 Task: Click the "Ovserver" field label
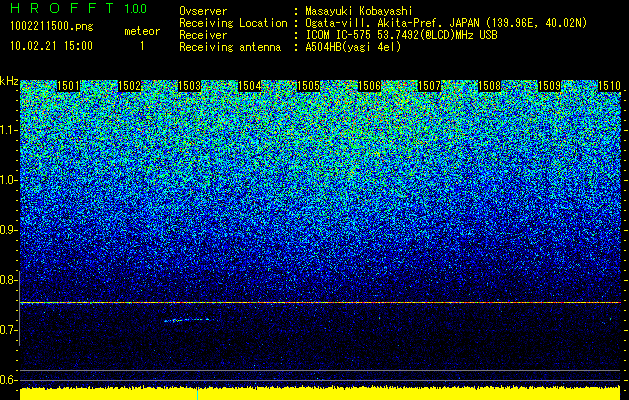tap(203, 11)
